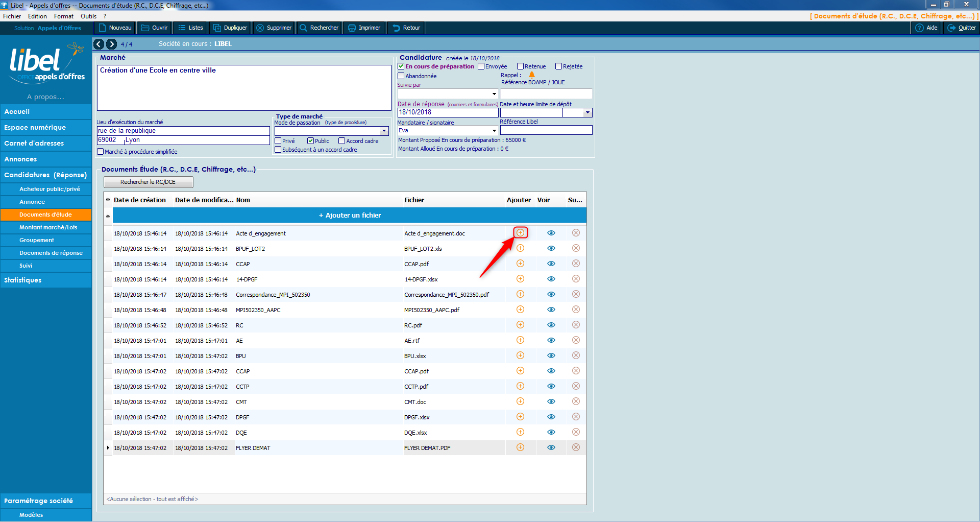
Task: Open the Fichier menu
Action: click(12, 16)
